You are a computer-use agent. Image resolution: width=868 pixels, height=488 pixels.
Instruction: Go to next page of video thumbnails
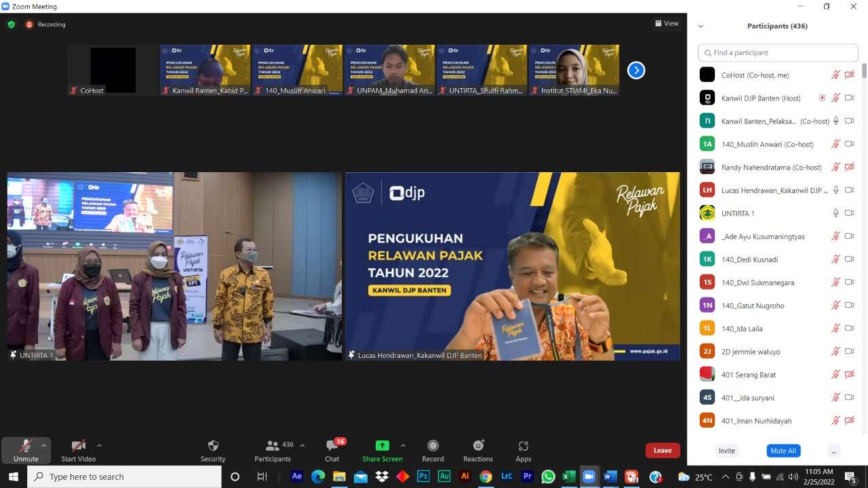(636, 70)
